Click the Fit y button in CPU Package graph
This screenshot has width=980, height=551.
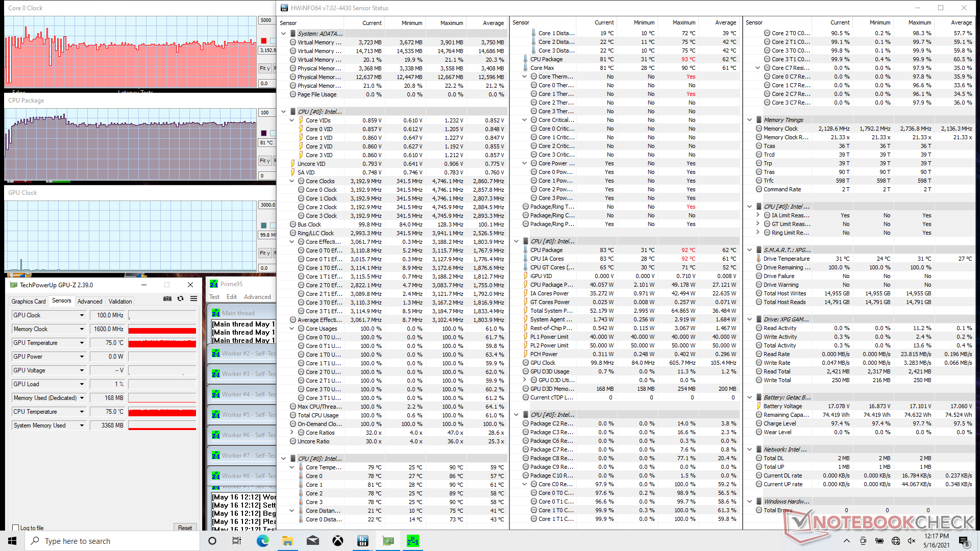click(265, 161)
